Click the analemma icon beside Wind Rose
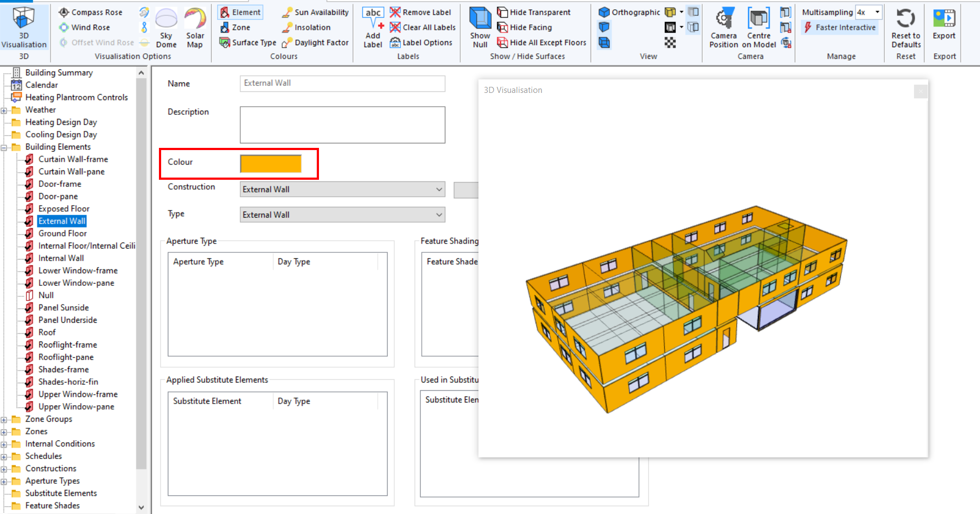The image size is (980, 514). point(144,27)
